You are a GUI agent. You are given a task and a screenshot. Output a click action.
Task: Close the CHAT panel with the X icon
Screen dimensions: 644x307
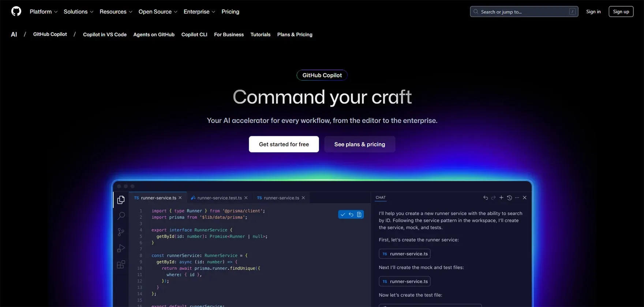[525, 197]
